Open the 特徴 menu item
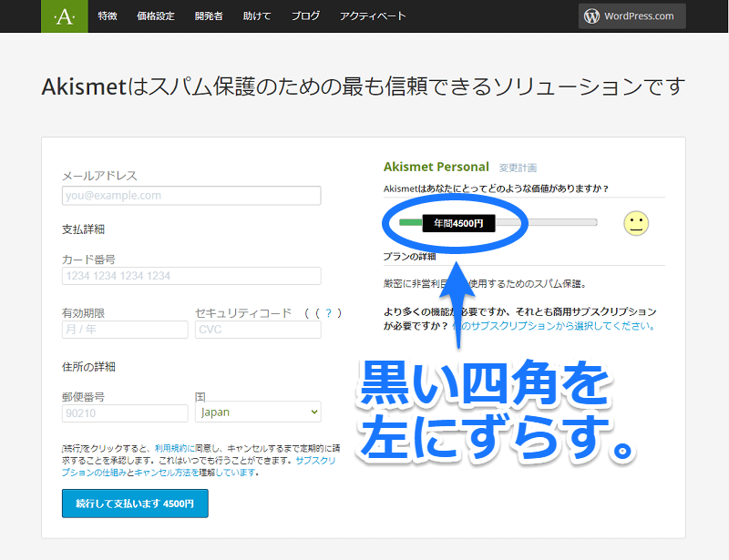729x560 pixels. coord(108,16)
